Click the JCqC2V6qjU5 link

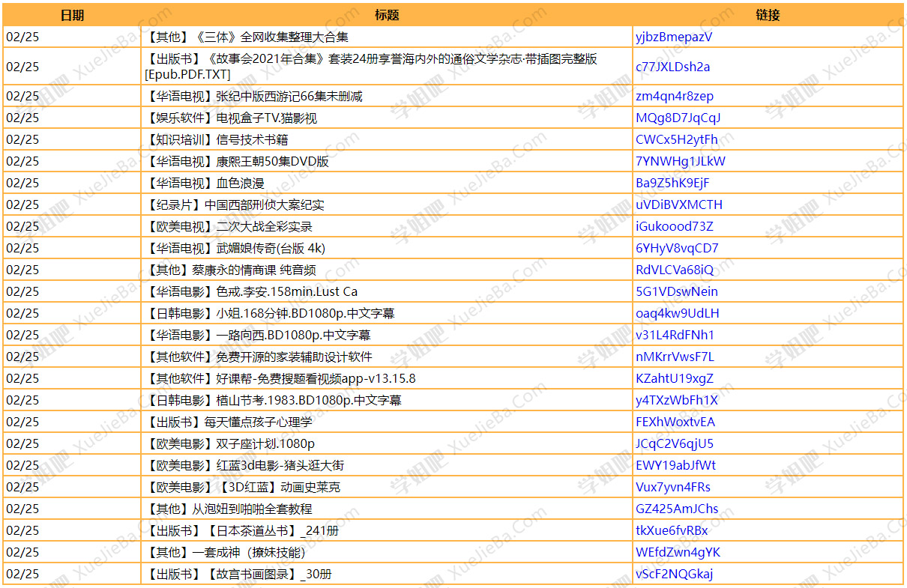(x=675, y=443)
